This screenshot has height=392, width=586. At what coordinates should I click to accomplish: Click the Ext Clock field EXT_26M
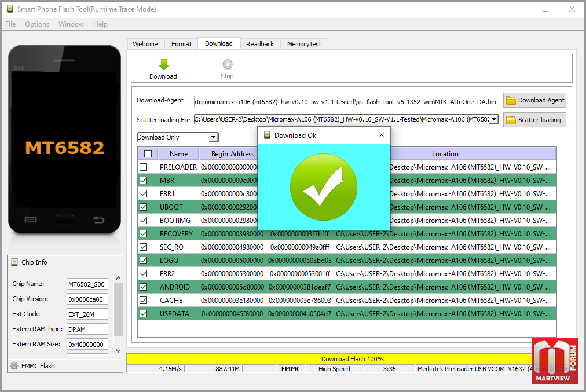[x=87, y=314]
